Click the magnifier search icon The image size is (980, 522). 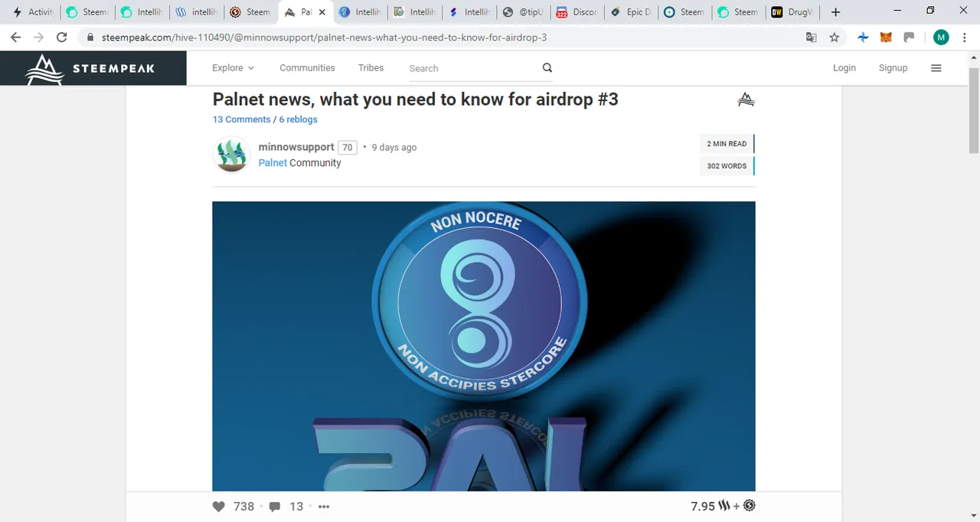547,67
